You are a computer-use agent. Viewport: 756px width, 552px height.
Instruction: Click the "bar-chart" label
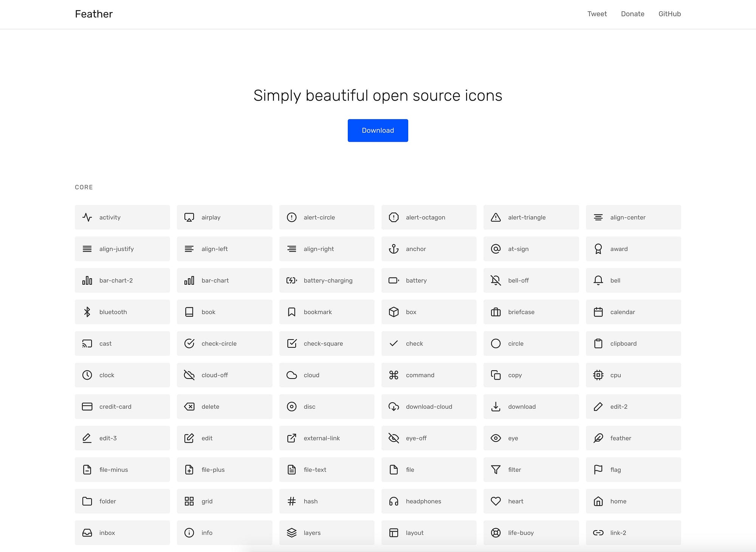click(x=215, y=281)
